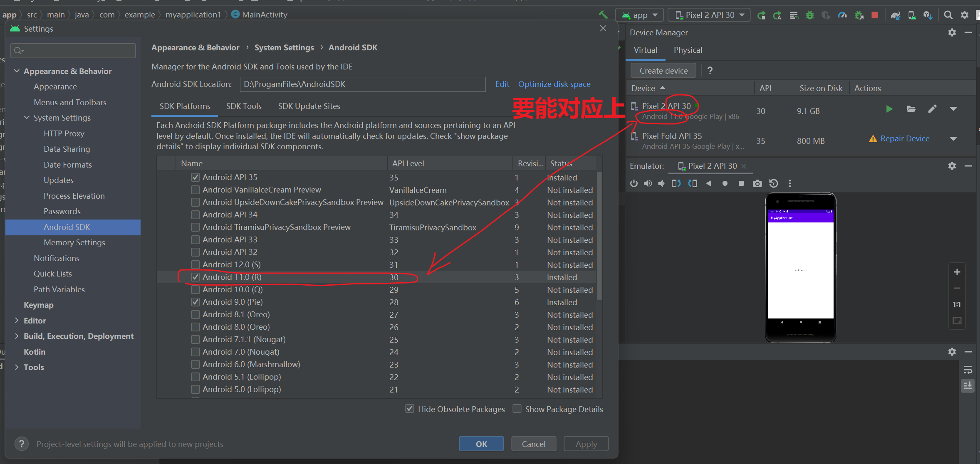
Task: Click Sync Project with Gradle Files elephant icon
Action: pos(896,15)
